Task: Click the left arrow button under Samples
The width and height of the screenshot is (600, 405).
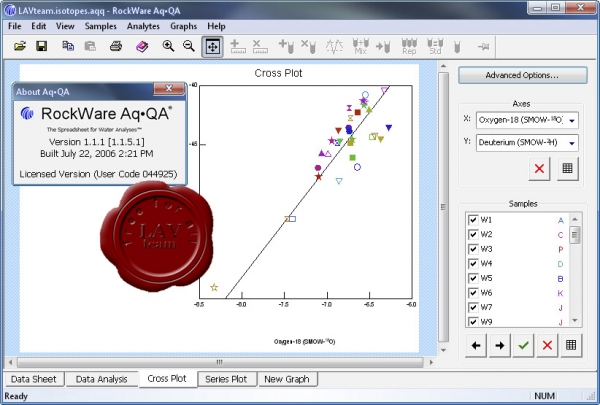Action: tap(476, 346)
